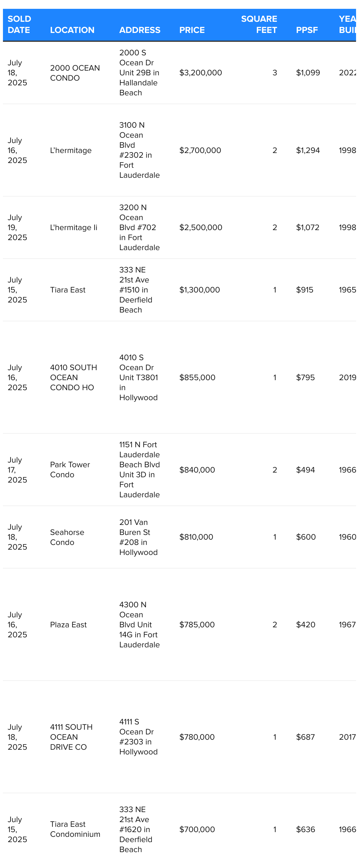Select the $3,200,000 price cell
The image size is (359, 868).
coord(201,73)
